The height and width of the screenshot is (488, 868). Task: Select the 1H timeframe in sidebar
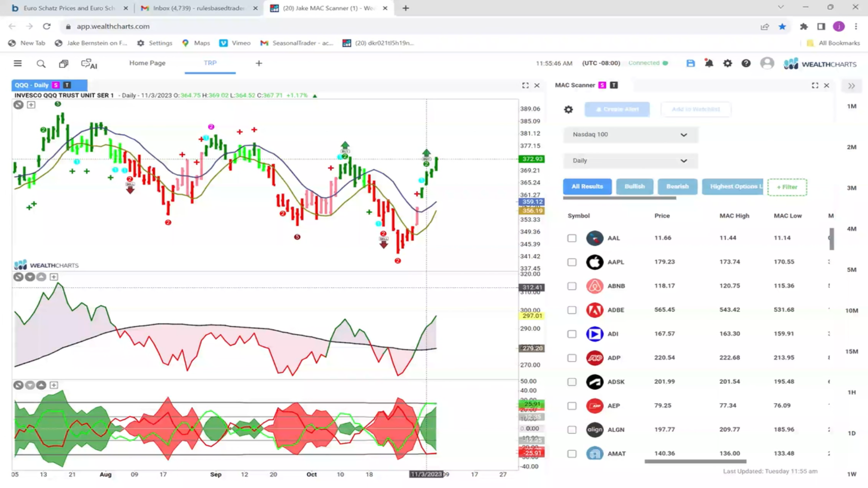[x=852, y=393]
